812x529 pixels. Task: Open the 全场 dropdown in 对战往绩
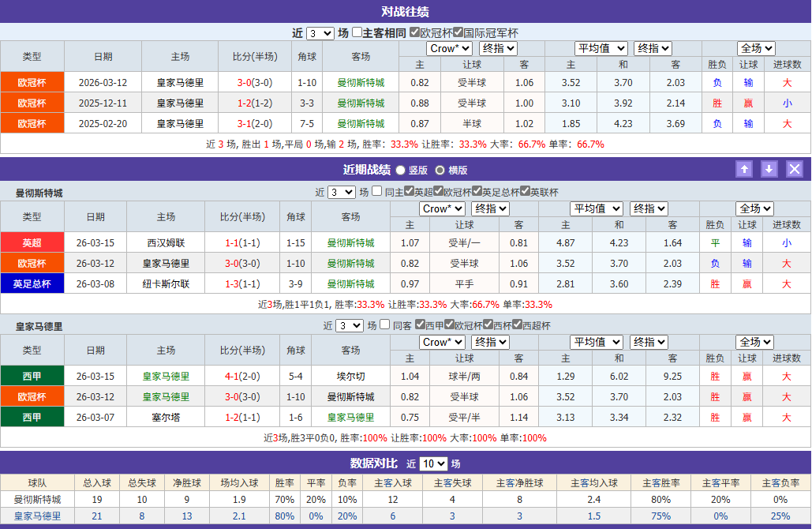(x=754, y=47)
